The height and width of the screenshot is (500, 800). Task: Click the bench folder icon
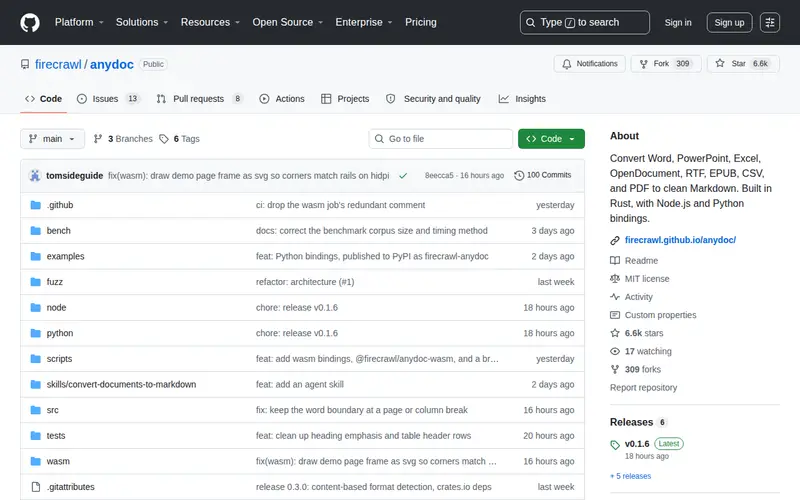35,231
